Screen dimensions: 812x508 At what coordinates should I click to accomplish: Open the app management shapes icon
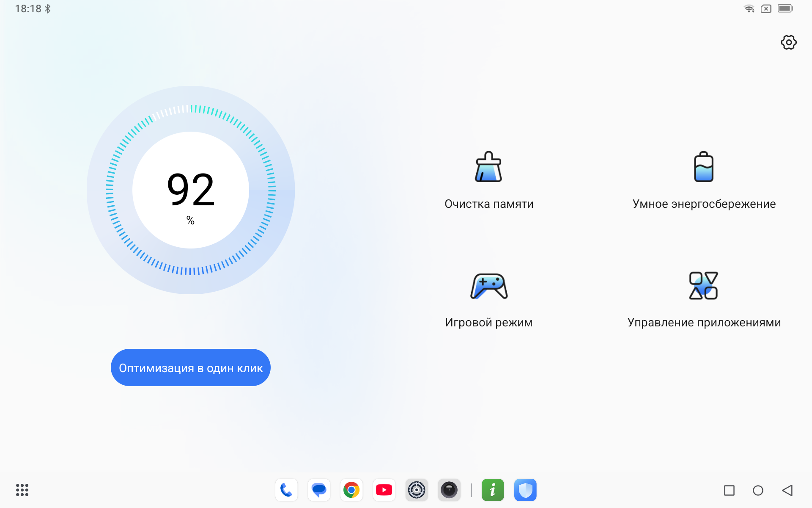[x=703, y=286]
